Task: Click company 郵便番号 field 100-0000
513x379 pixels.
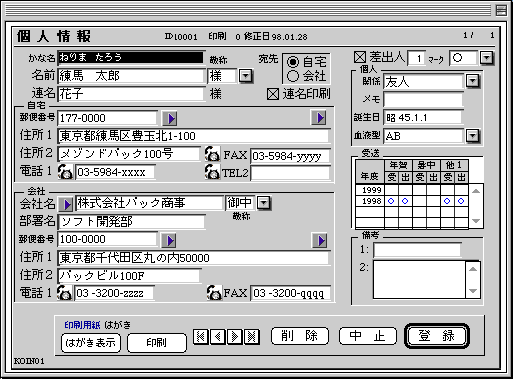Action: point(107,239)
